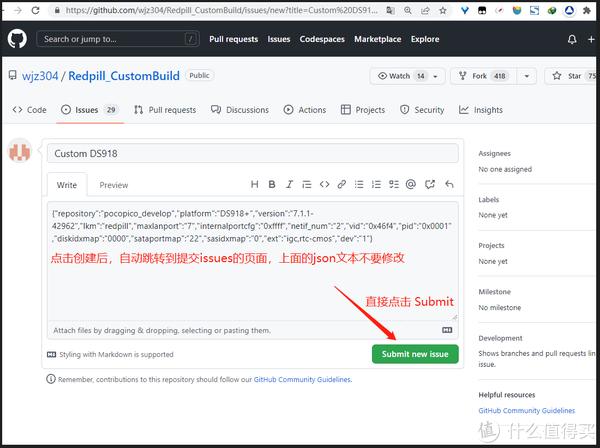This screenshot has height=448, width=600.
Task: Open Marketplace in top navigation
Action: tap(377, 39)
